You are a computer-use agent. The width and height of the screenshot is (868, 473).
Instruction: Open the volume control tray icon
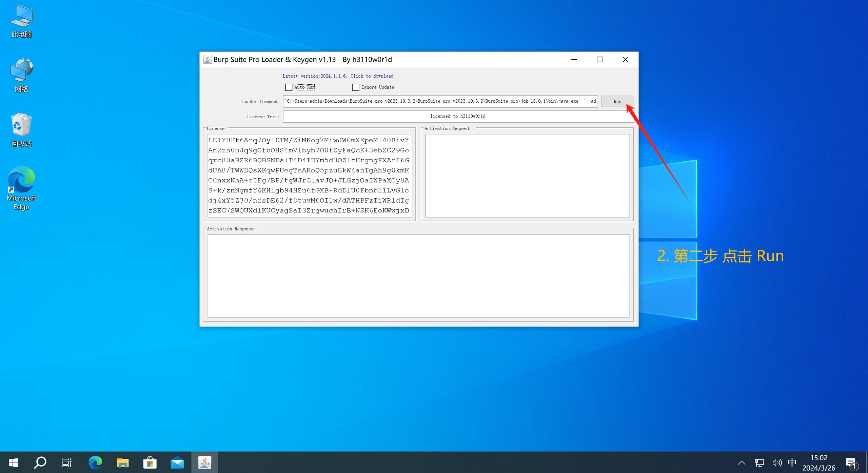point(777,462)
